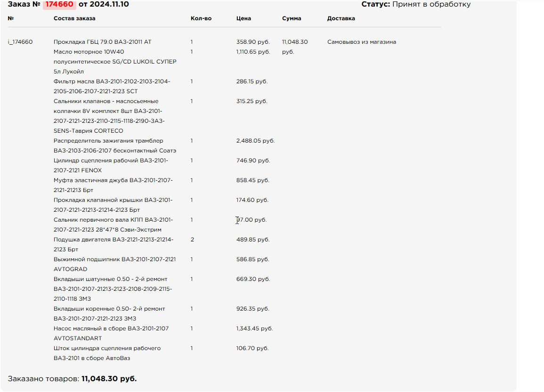Click Прокладка клапанной крышки item
The height and width of the screenshot is (392, 544).
pyautogui.click(x=113, y=205)
